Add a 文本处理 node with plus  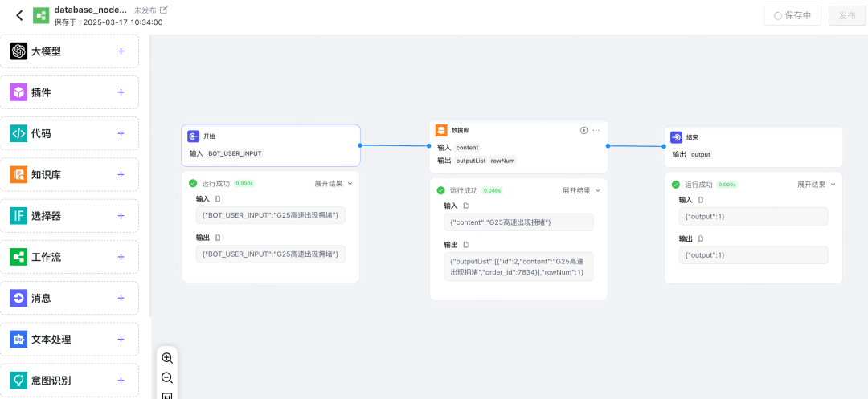tap(121, 340)
